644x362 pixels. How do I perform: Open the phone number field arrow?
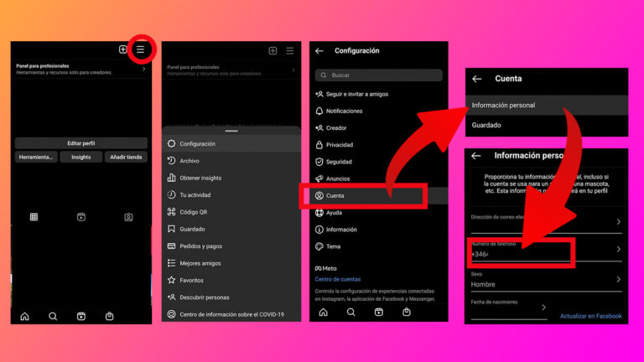pos(619,250)
